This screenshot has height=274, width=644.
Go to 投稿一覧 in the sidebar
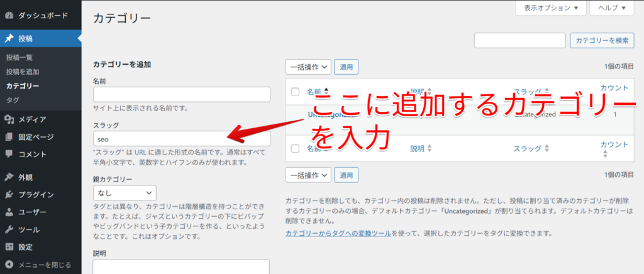19,58
